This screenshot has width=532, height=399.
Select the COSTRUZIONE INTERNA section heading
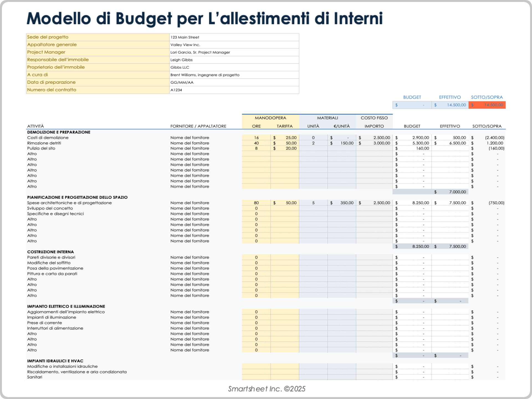click(50, 252)
